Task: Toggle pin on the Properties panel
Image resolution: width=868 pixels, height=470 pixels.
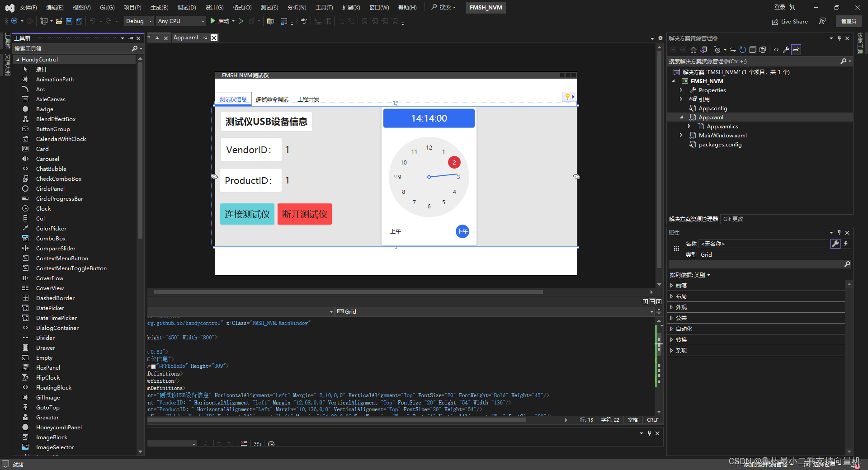Action: pyautogui.click(x=839, y=232)
